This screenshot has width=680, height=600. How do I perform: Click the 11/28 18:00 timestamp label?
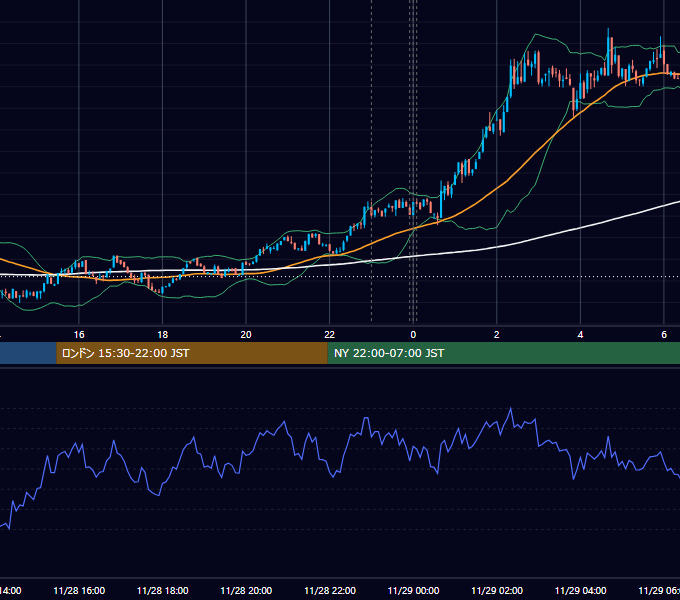163,591
